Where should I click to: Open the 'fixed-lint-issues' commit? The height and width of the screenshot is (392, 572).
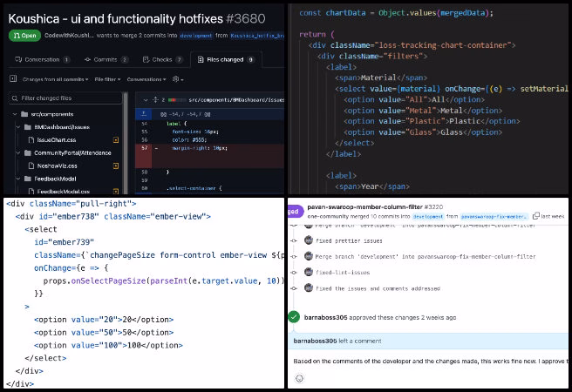pyautogui.click(x=343, y=273)
